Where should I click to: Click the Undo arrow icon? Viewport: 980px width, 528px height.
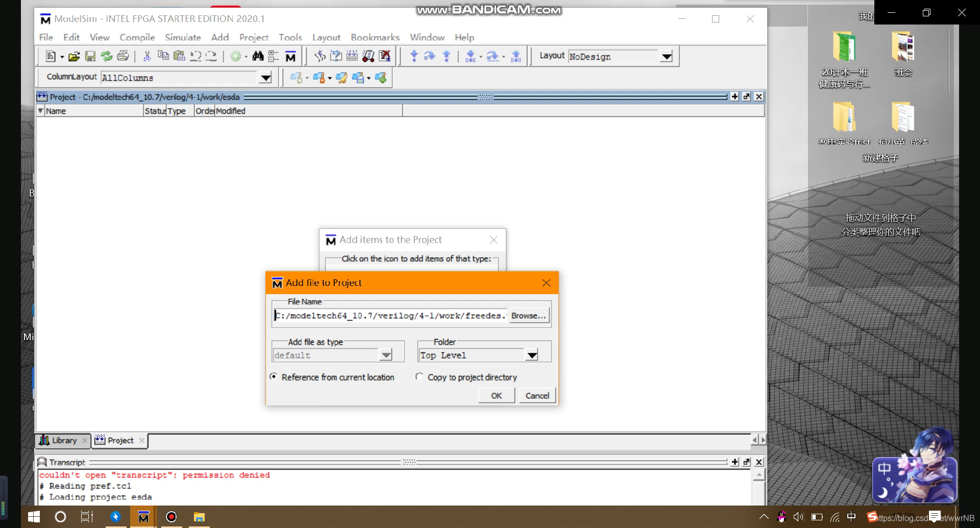[195, 56]
